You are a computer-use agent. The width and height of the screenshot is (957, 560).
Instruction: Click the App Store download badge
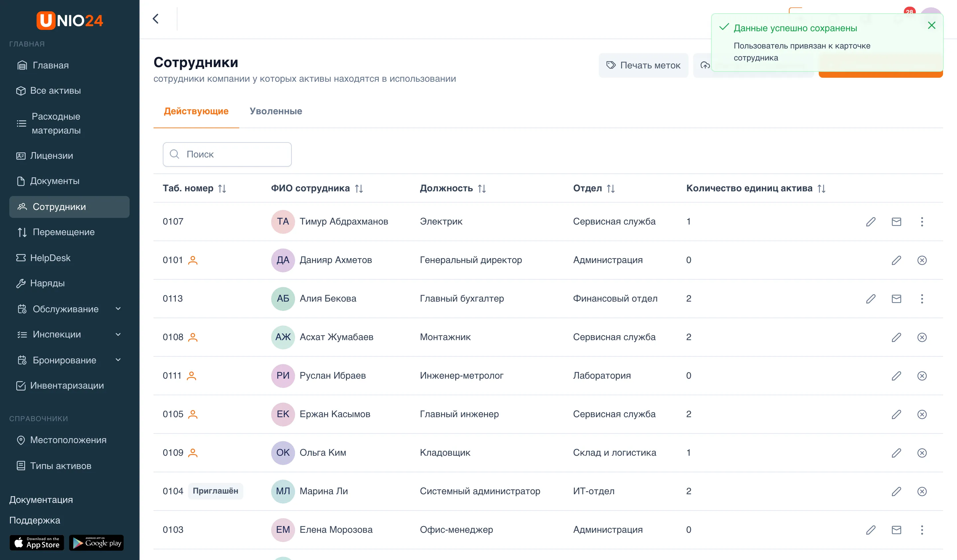37,543
